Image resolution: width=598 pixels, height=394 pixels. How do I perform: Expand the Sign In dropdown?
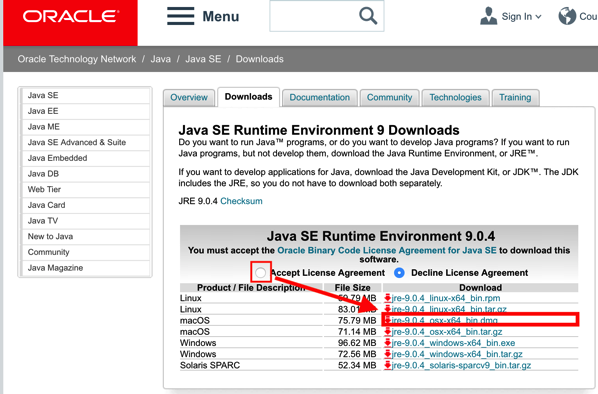[x=538, y=17]
